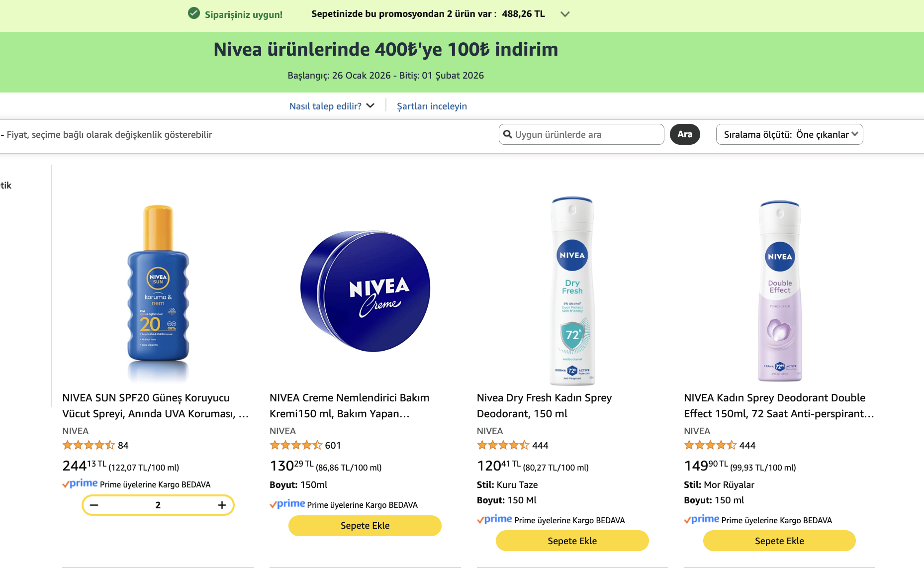Increase quantity of NIVEA SUN spray
Viewport: 924px width, 572px height.
pyautogui.click(x=222, y=505)
